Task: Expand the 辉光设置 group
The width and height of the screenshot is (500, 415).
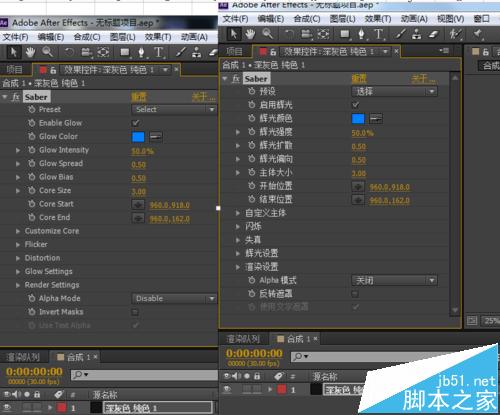Action: tap(238, 253)
